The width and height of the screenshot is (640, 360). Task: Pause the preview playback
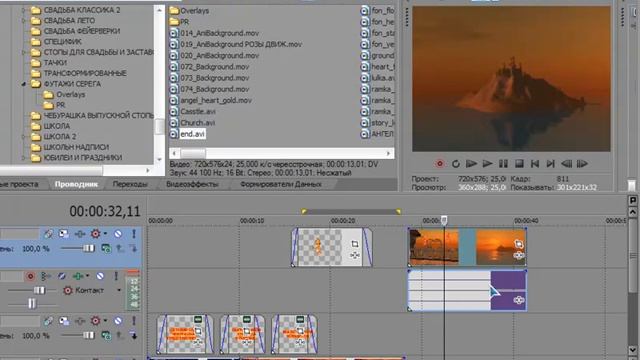[x=503, y=164]
